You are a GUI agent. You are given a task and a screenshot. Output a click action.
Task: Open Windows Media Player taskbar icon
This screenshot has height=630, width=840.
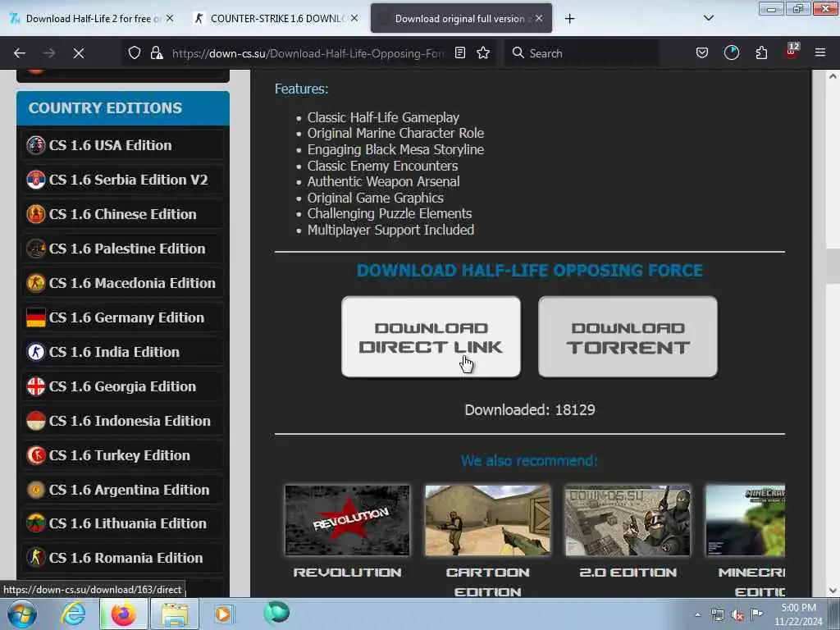[223, 614]
